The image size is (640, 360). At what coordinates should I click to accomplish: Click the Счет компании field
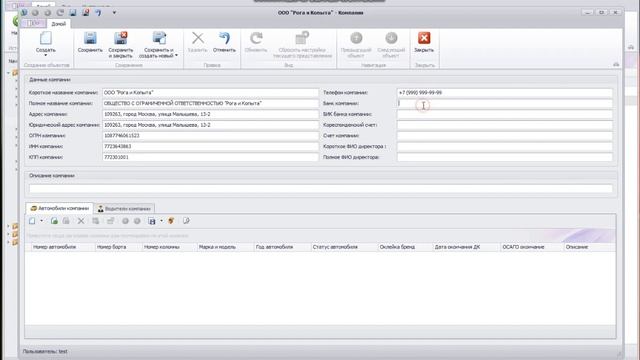pos(504,136)
